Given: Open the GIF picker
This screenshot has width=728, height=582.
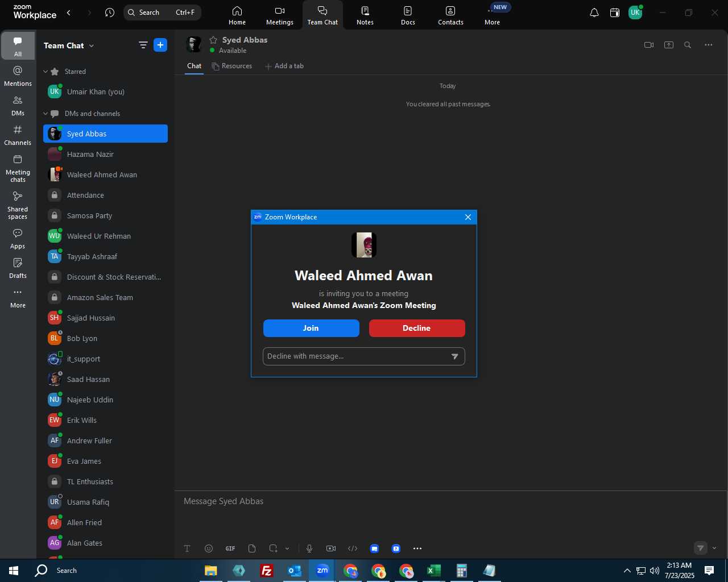Looking at the screenshot, I should click(230, 548).
